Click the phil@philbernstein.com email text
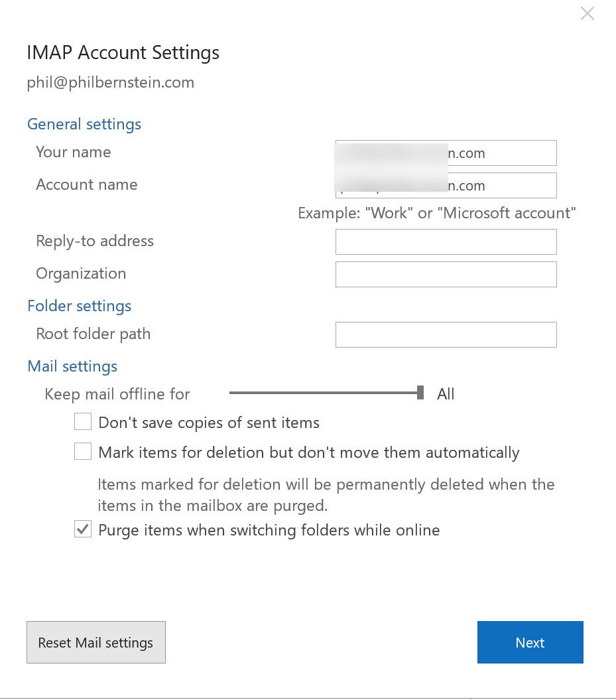 (x=111, y=82)
